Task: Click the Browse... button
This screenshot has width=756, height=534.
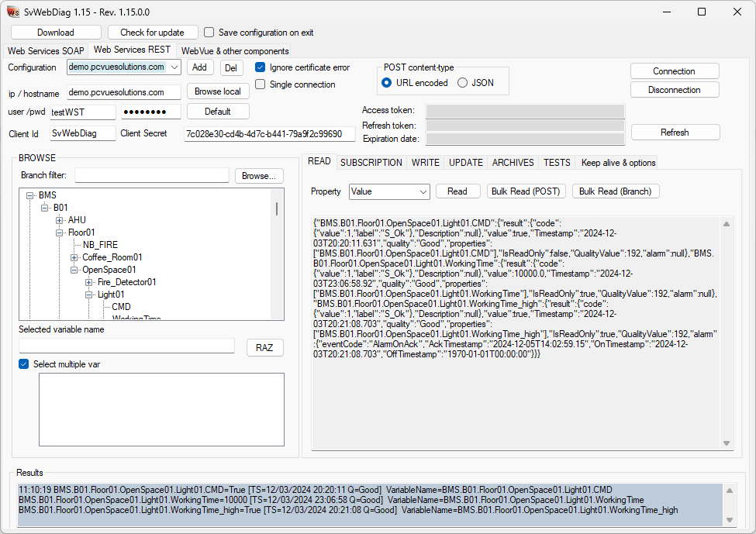Action: pos(259,176)
